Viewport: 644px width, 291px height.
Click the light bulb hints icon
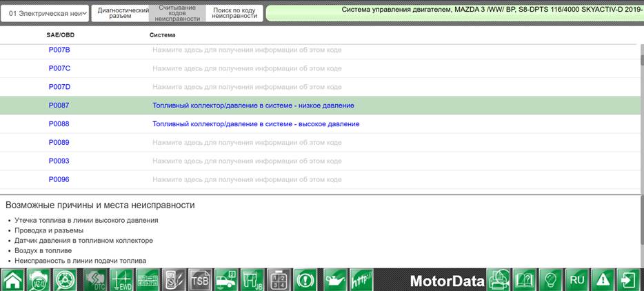point(551,280)
